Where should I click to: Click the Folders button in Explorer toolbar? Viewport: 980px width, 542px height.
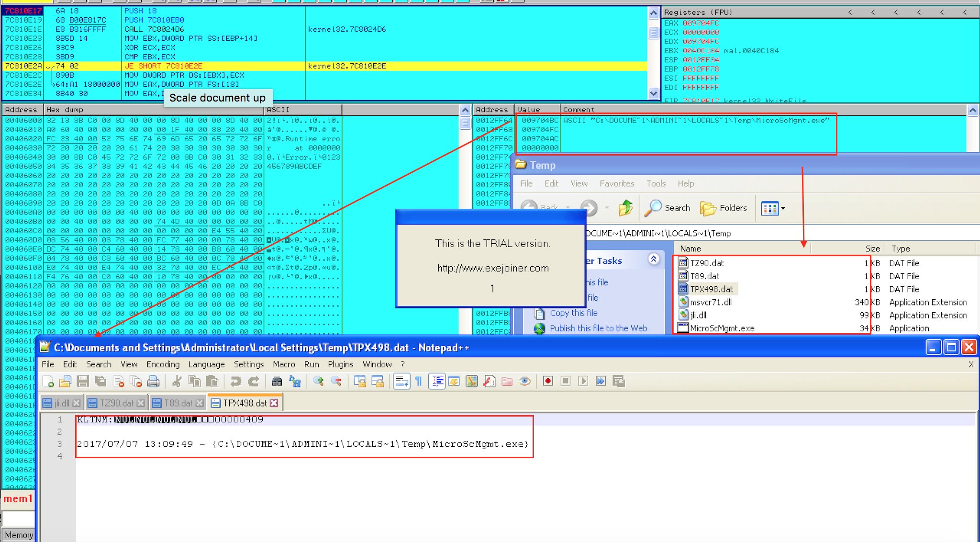coord(724,208)
